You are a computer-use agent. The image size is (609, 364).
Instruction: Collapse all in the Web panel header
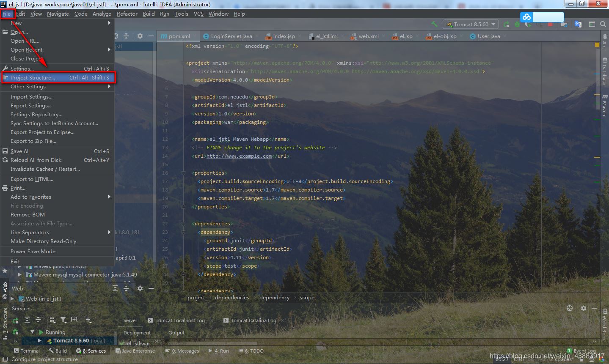point(126,288)
